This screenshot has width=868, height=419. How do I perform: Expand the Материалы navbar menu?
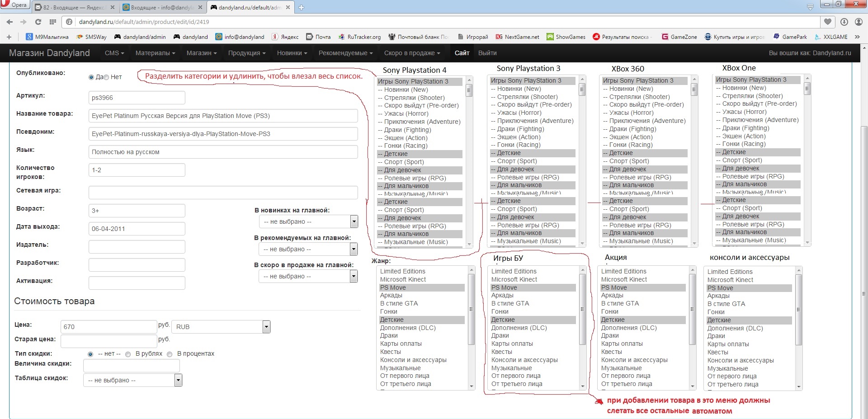[x=155, y=53]
